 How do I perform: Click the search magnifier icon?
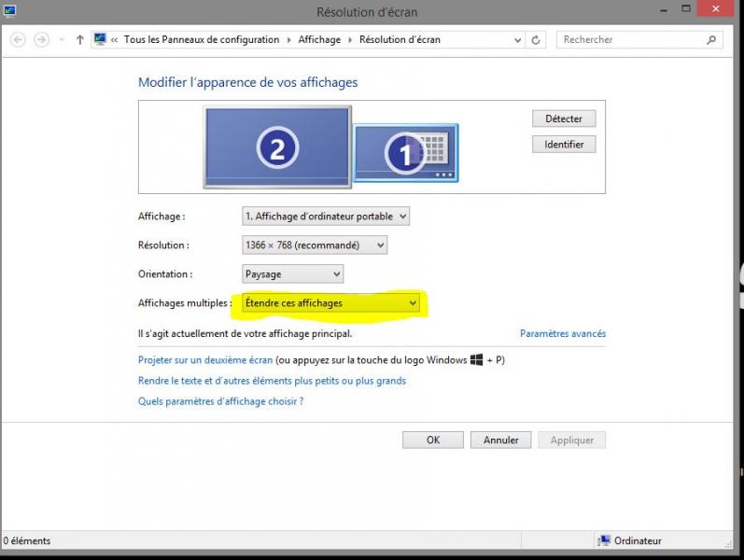coord(711,40)
